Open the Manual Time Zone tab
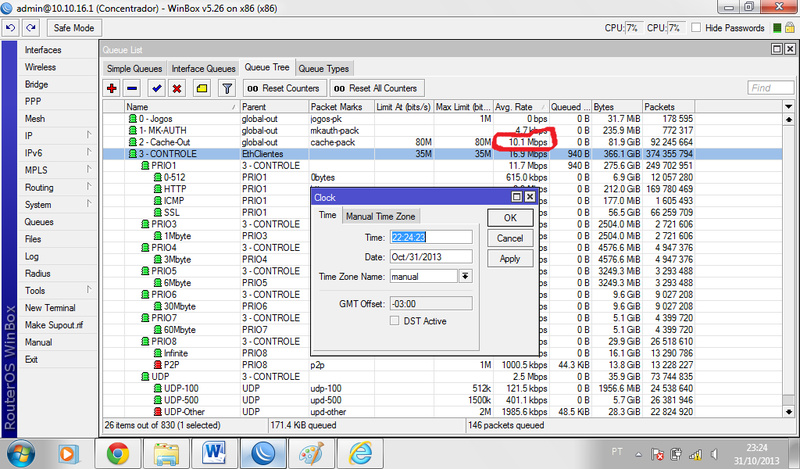The width and height of the screenshot is (800, 469). [x=381, y=216]
